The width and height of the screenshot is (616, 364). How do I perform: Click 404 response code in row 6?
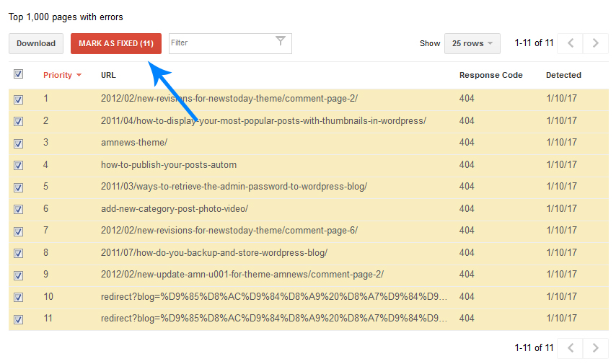point(467,208)
